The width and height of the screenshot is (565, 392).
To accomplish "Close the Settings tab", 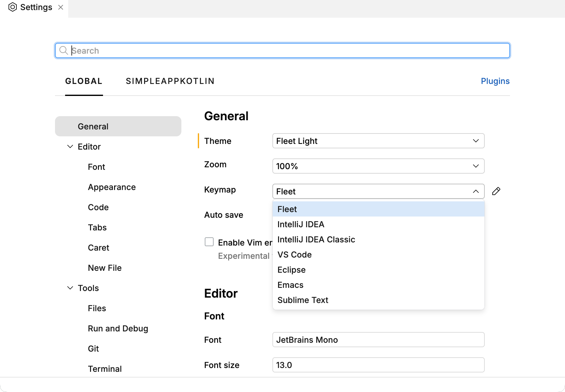I will click(x=61, y=7).
